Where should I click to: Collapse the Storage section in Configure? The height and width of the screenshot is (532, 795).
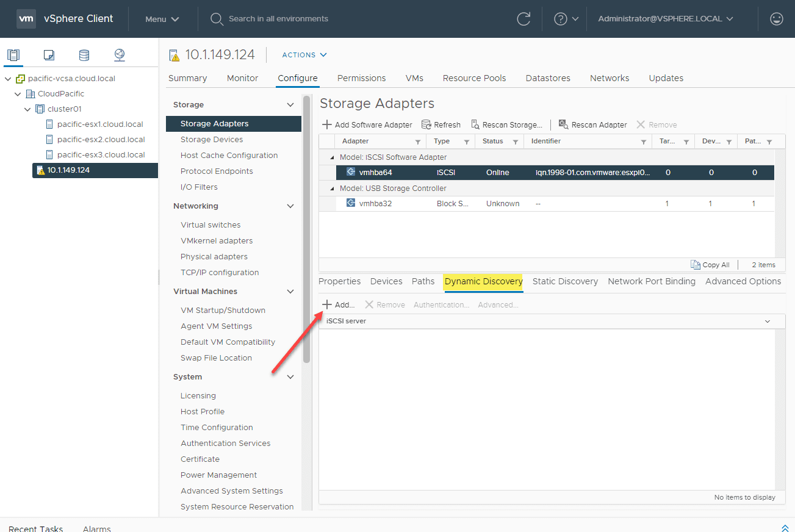tap(291, 104)
